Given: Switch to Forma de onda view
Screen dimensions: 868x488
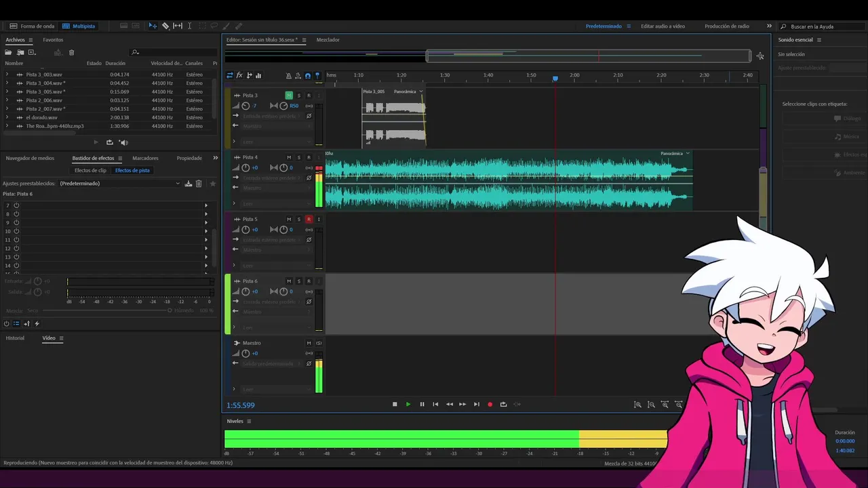Looking at the screenshot, I should point(32,26).
